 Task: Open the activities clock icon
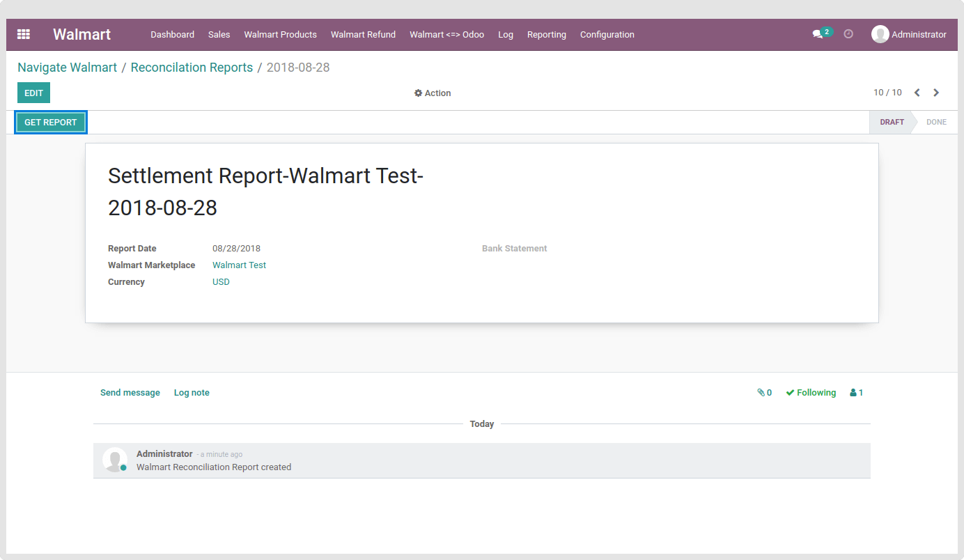point(848,34)
